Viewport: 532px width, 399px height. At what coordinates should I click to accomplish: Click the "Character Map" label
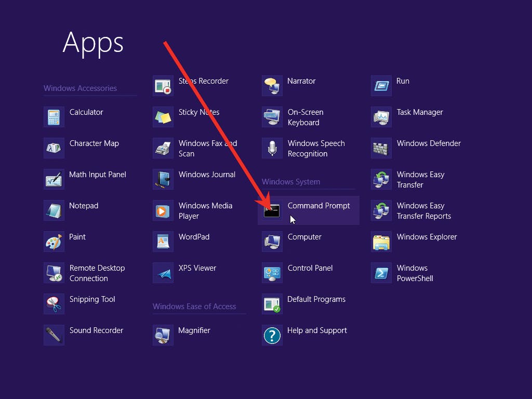point(95,143)
